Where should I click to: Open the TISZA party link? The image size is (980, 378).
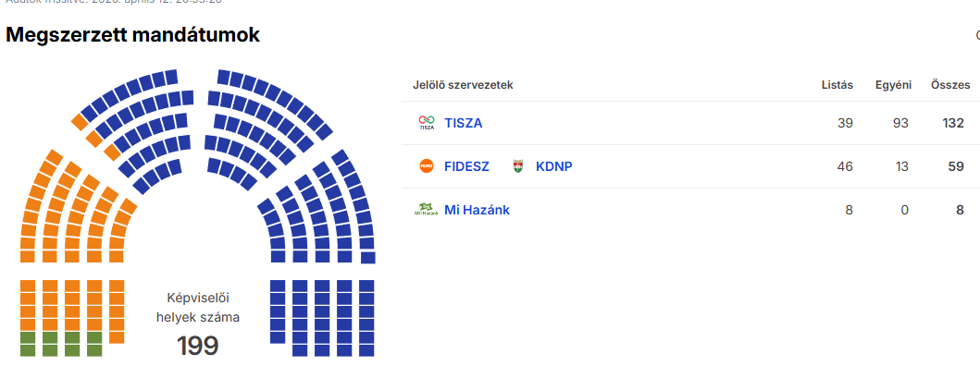coord(463,123)
